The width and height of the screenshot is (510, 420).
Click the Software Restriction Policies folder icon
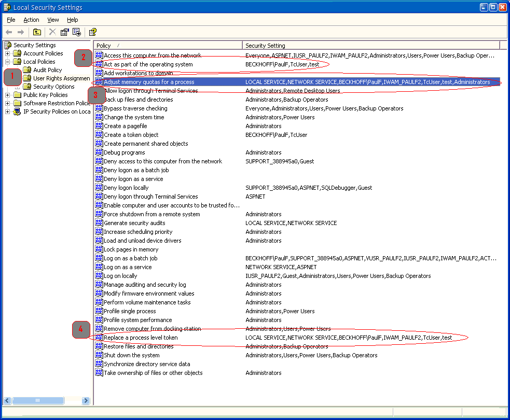click(x=18, y=103)
